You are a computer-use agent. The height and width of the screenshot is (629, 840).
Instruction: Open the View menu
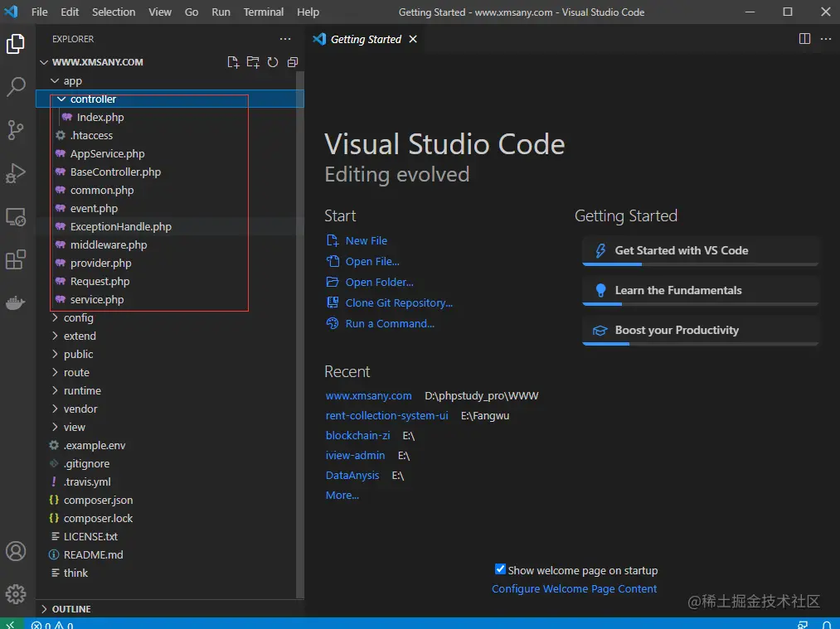point(160,12)
